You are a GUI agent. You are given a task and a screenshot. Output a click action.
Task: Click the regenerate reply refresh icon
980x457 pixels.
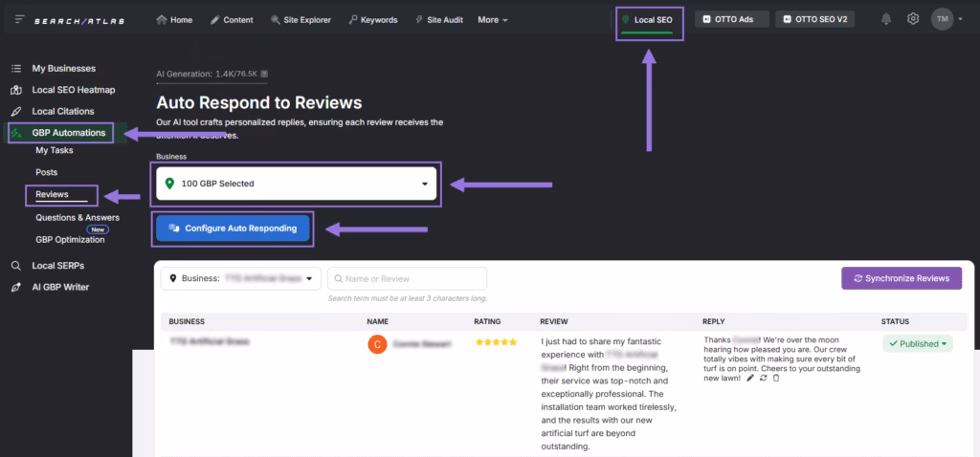click(763, 378)
